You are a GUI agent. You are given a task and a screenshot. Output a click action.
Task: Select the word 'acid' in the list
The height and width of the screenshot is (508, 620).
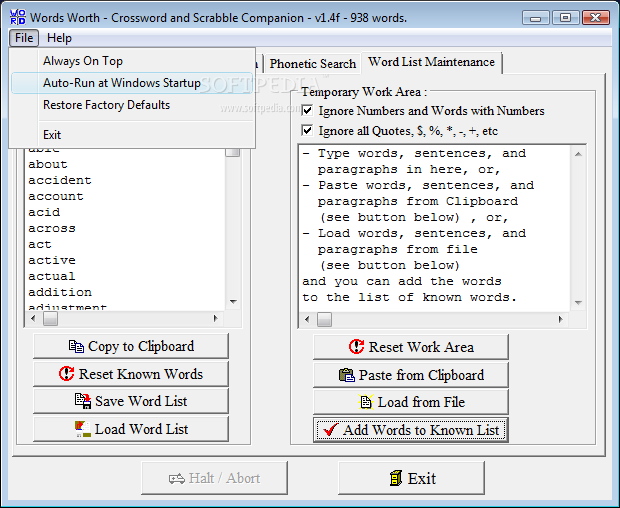[44, 212]
